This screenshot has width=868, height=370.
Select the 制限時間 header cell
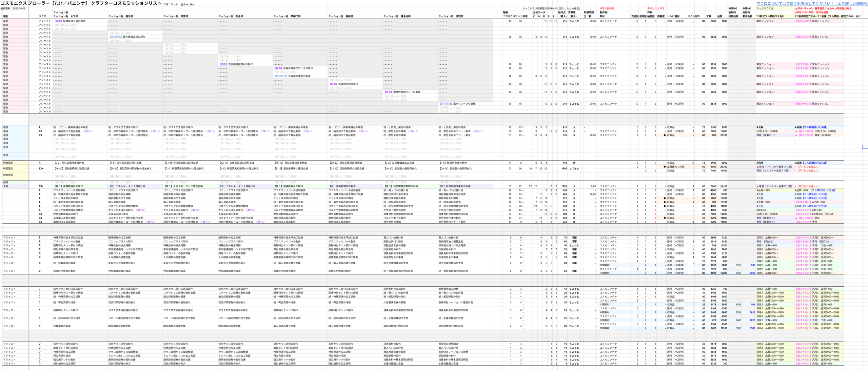(x=589, y=13)
